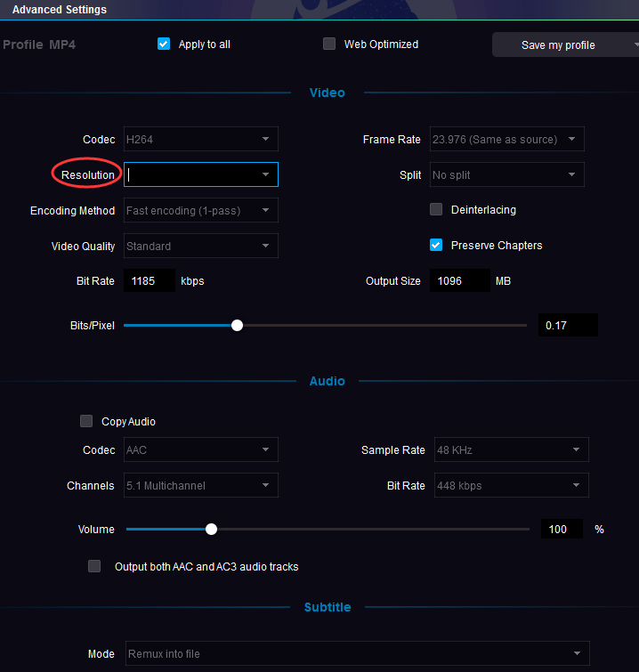639x672 pixels.
Task: Expand the audio Channels dropdown
Action: 200,485
